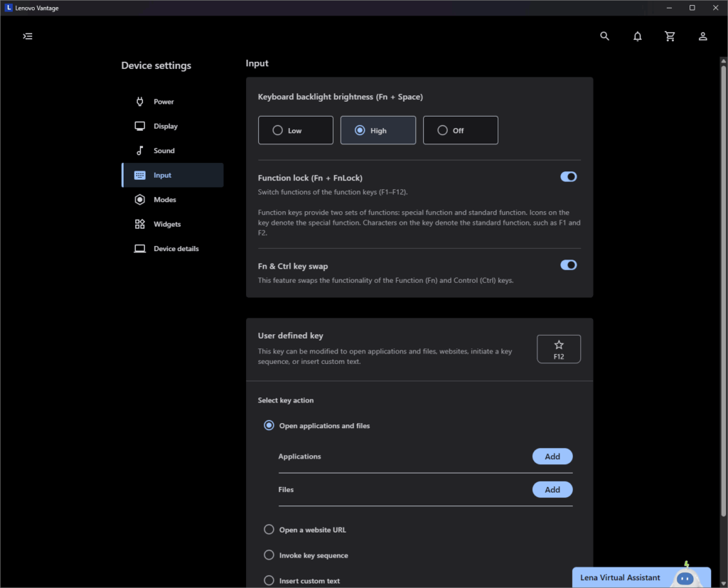728x588 pixels.
Task: Add an application to open
Action: (552, 456)
